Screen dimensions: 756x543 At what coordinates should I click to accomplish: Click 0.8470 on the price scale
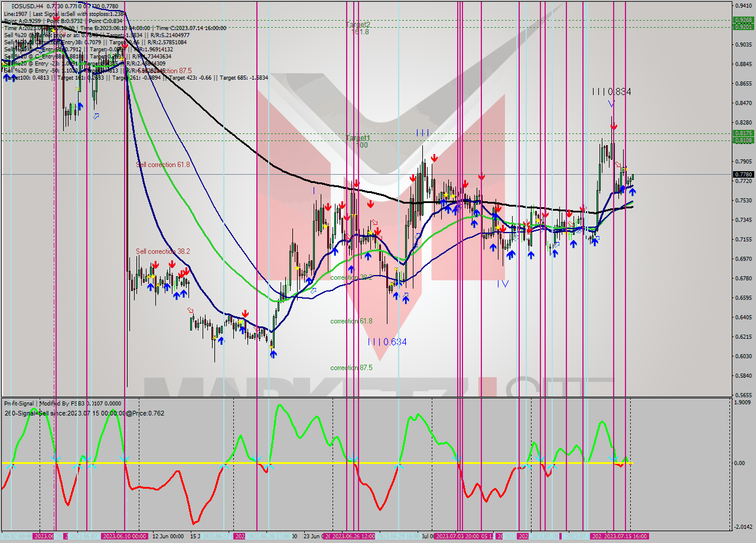point(743,103)
